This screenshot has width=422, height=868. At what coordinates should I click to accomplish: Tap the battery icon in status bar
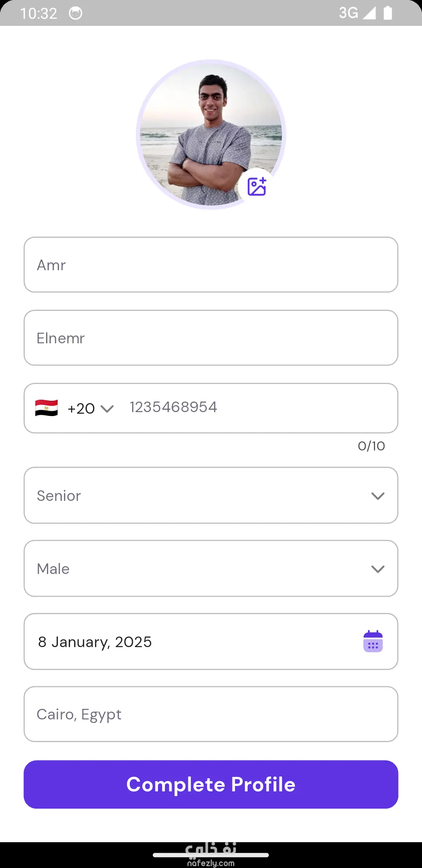(x=388, y=13)
